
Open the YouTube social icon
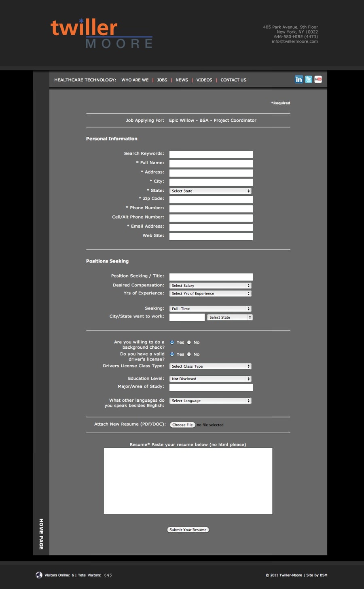click(x=318, y=79)
